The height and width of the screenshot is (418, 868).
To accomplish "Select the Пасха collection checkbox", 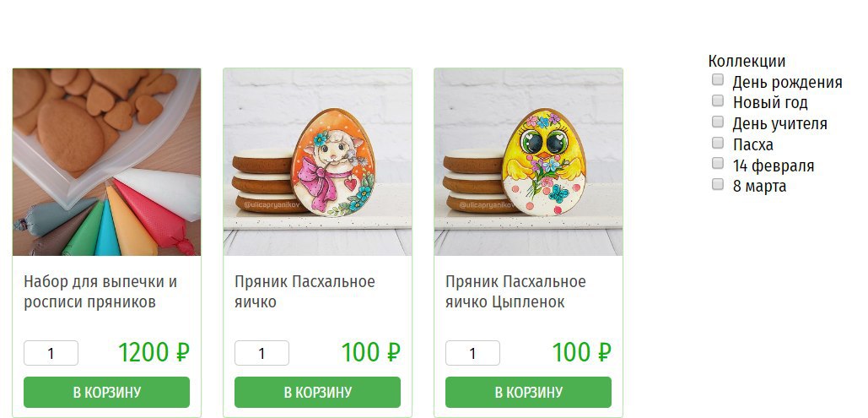I will [x=717, y=143].
